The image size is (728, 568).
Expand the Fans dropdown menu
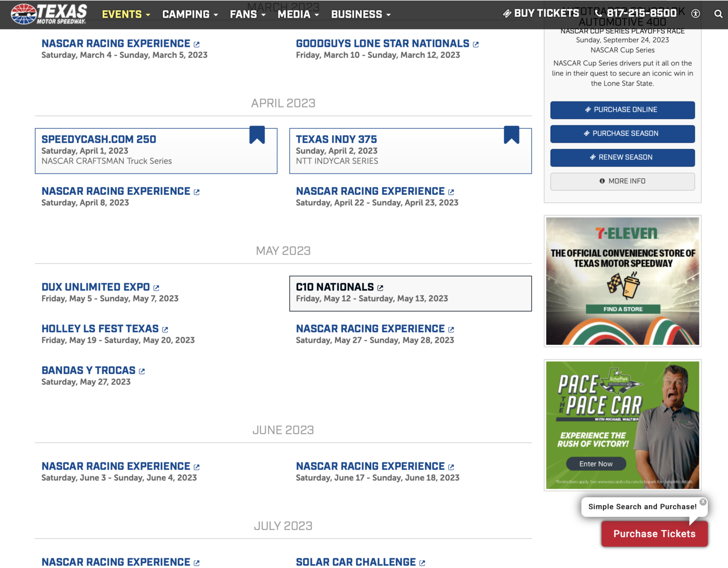[248, 14]
